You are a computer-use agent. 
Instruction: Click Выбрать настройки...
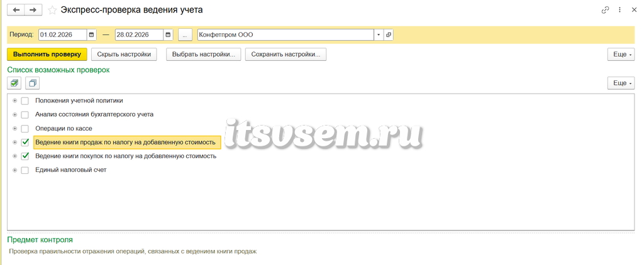coord(203,54)
